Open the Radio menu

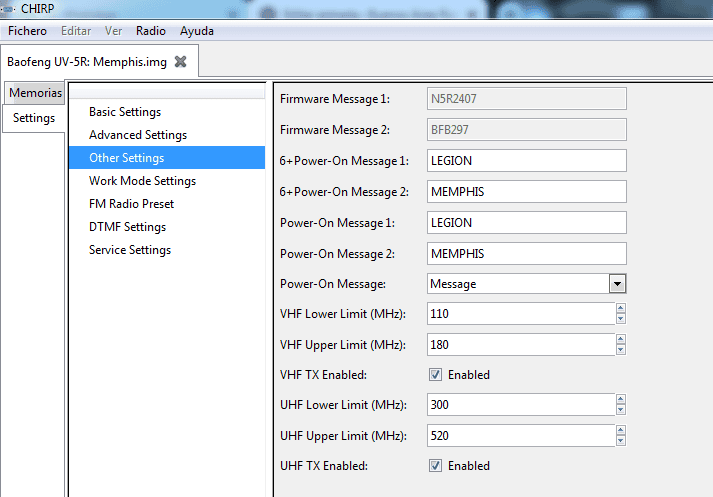coord(150,31)
